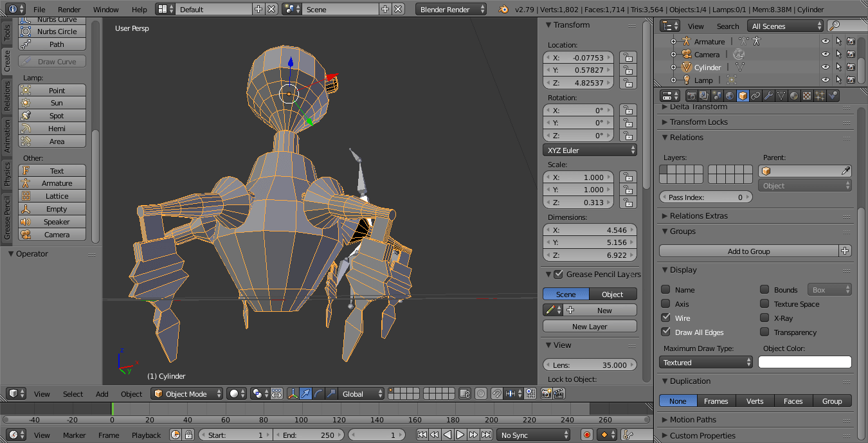Open the Modifiers properties tab (wrench icon)
Viewport: 868px width, 443px height.
click(x=768, y=96)
